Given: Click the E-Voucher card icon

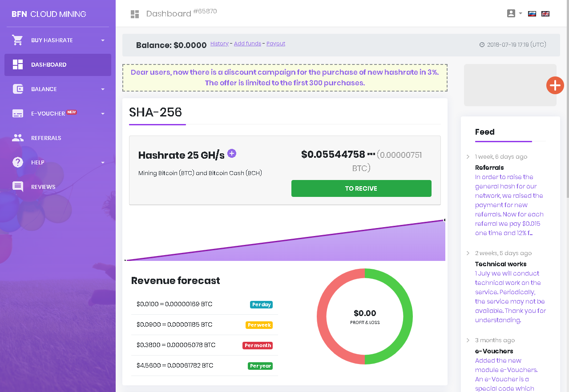Looking at the screenshot, I should pos(18,113).
